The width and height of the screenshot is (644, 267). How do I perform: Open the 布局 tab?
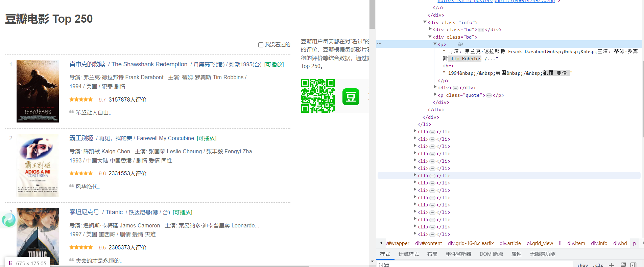point(432,254)
